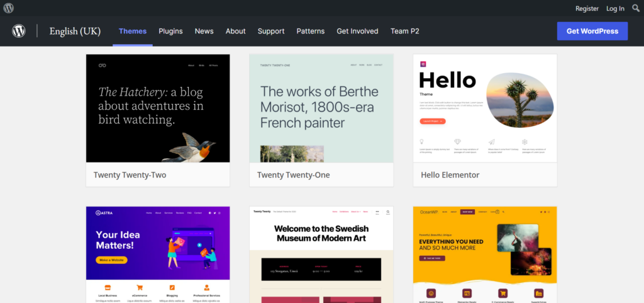Open the Support menu item

pos(271,31)
